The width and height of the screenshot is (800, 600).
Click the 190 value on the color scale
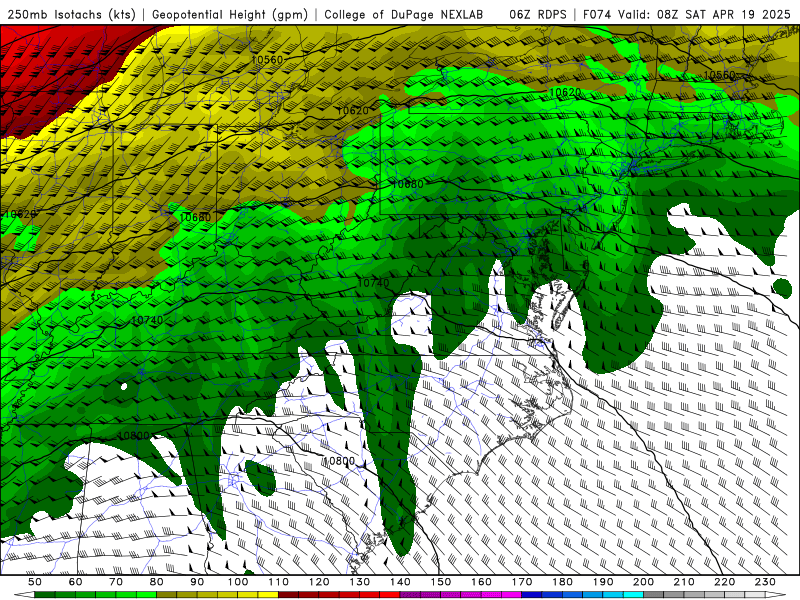coord(603,582)
